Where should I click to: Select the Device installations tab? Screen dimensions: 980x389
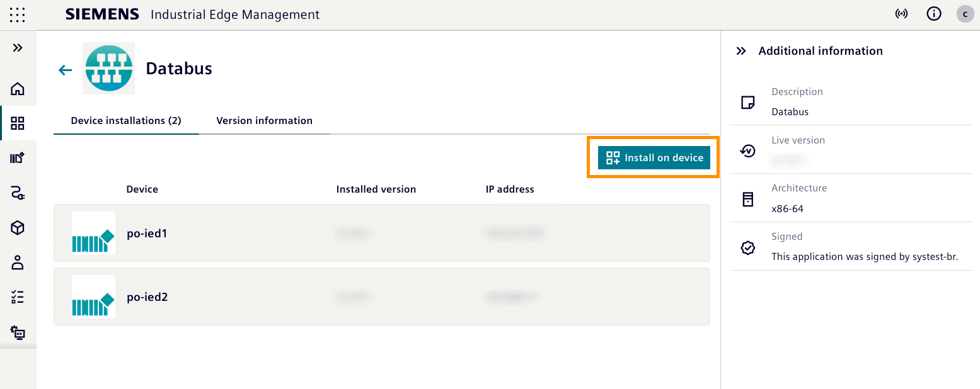pyautogui.click(x=125, y=120)
